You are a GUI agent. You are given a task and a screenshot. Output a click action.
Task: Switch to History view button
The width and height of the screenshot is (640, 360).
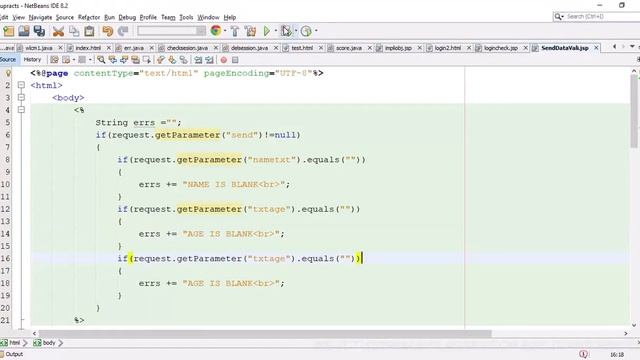pos(32,60)
